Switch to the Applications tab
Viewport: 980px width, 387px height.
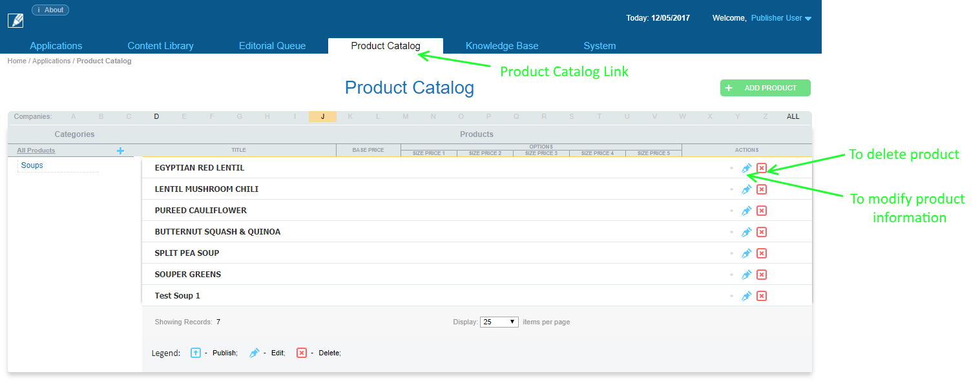click(x=56, y=46)
